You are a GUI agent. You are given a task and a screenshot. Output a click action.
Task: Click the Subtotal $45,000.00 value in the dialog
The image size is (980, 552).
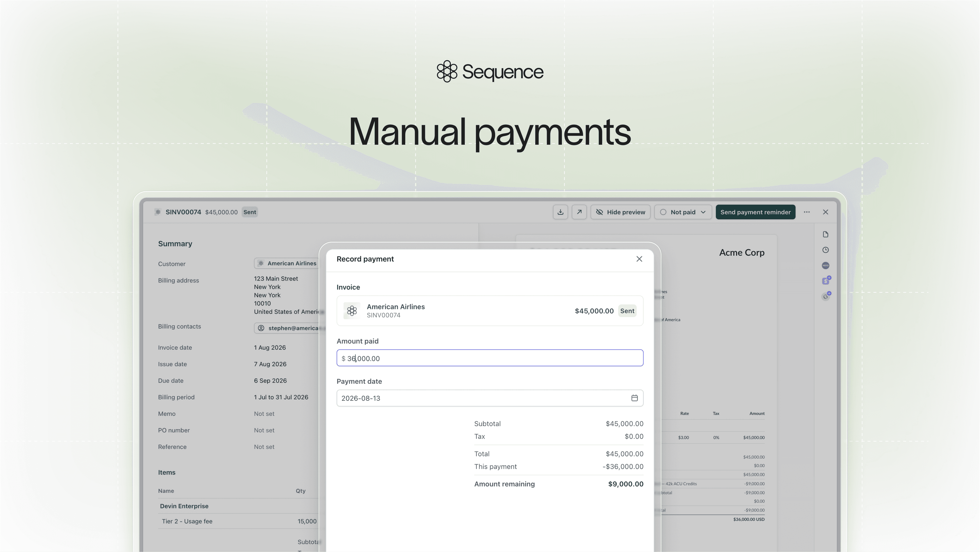624,423
